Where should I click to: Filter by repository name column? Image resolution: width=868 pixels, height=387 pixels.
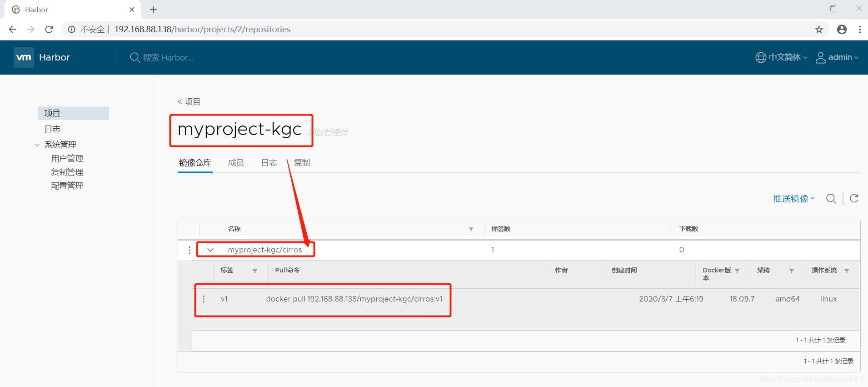(471, 229)
